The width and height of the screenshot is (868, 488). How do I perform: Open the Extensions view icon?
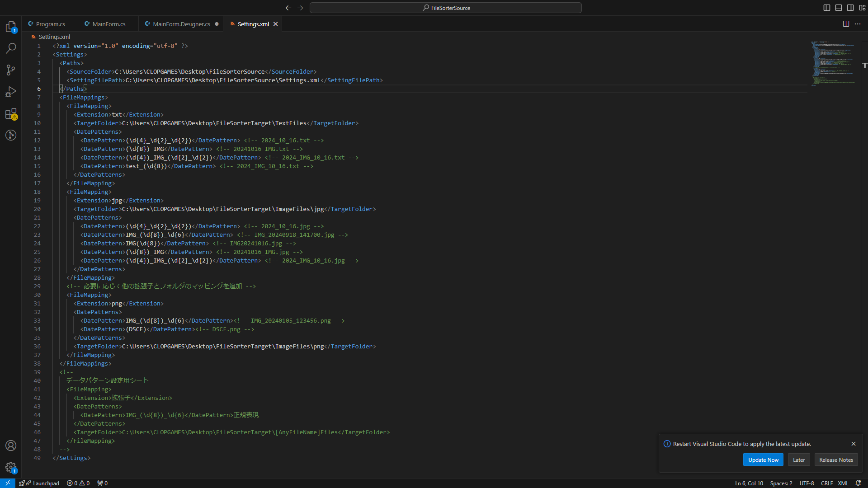click(11, 113)
